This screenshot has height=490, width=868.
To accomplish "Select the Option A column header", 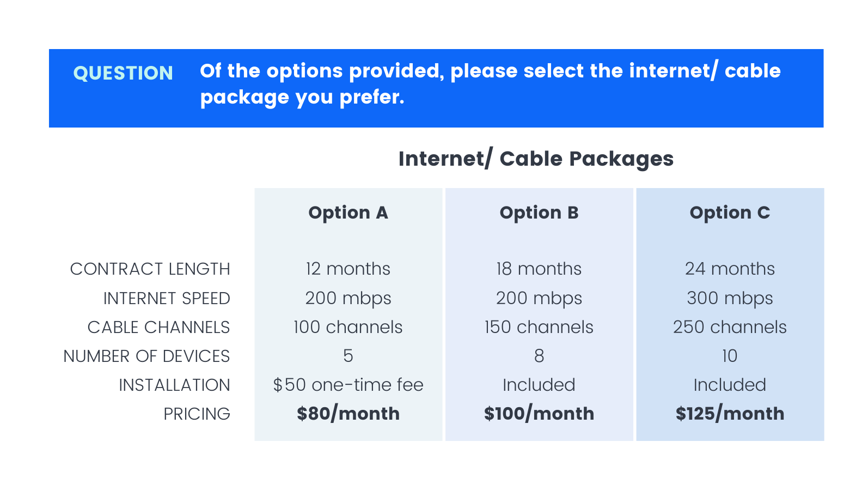I will 348,213.
